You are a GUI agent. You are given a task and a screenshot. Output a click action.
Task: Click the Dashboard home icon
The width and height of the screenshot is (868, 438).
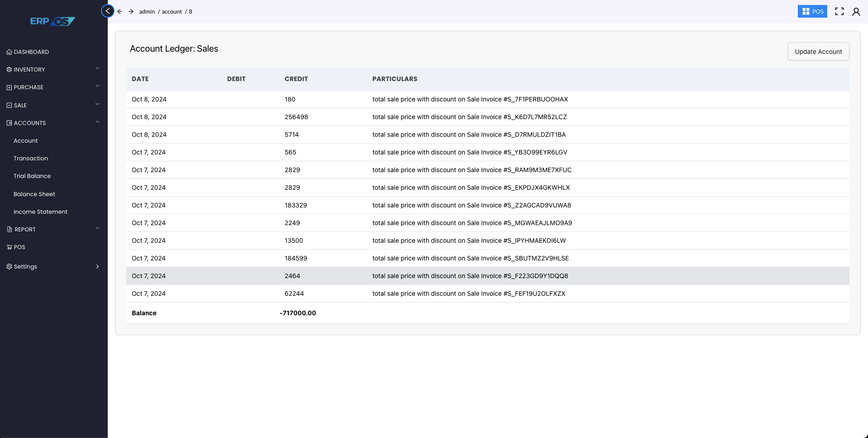9,52
